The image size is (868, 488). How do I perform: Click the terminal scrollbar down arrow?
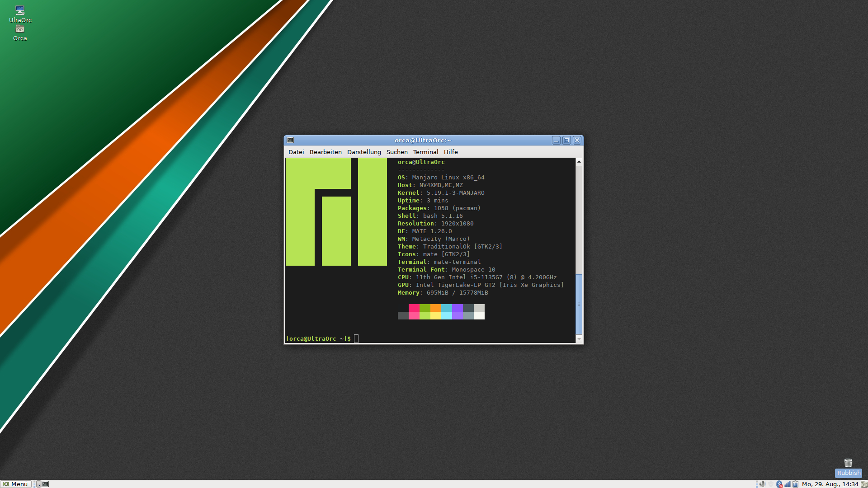pos(579,339)
